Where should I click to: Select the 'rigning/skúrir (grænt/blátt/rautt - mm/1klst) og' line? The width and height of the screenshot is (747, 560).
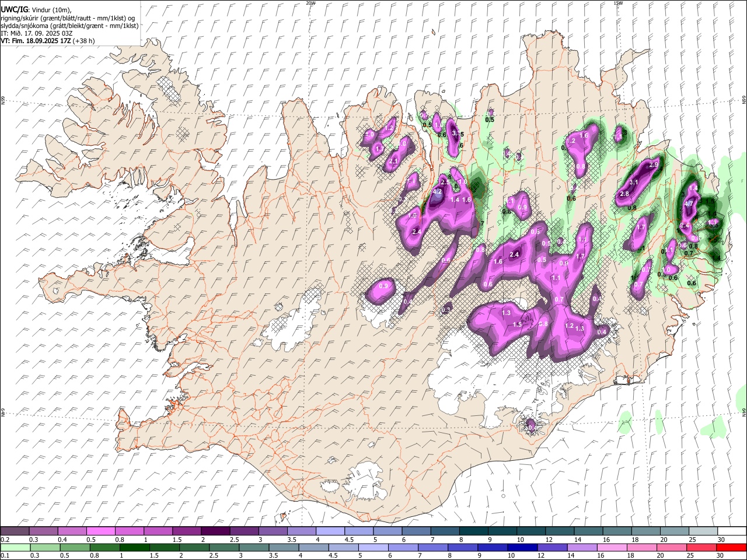(68, 17)
